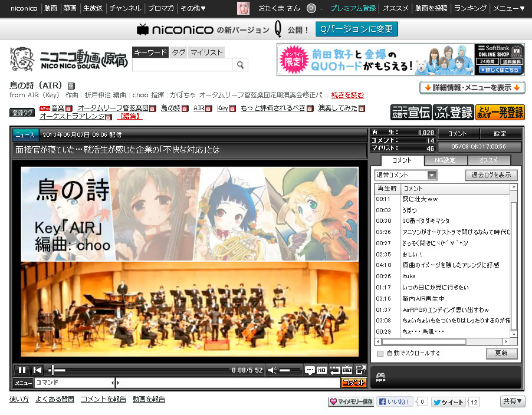The image size is (532, 415).
Task: Open dictionary icon next to 鳥の詩 tag
Action: pyautogui.click(x=185, y=108)
